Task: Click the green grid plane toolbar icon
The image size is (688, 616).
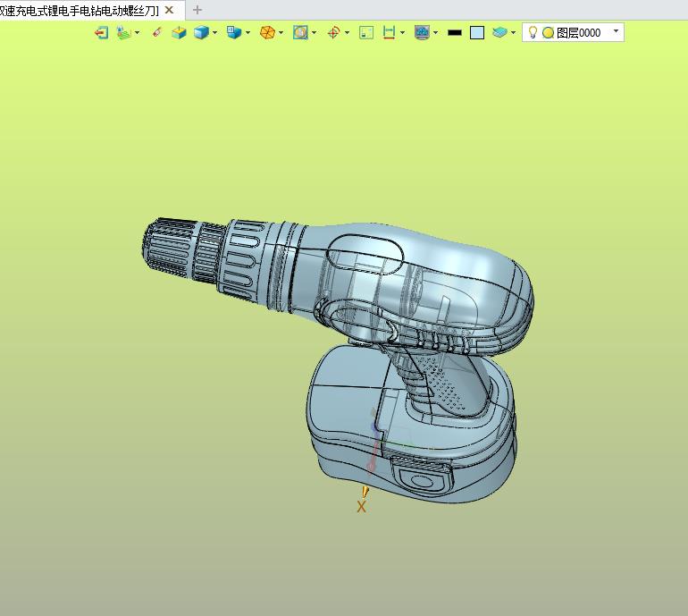Action: point(123,32)
